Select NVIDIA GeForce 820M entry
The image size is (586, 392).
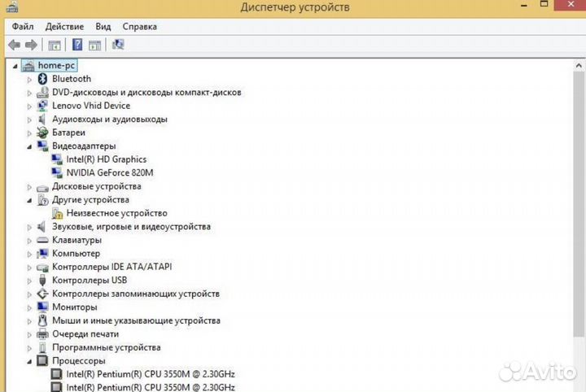(110, 173)
